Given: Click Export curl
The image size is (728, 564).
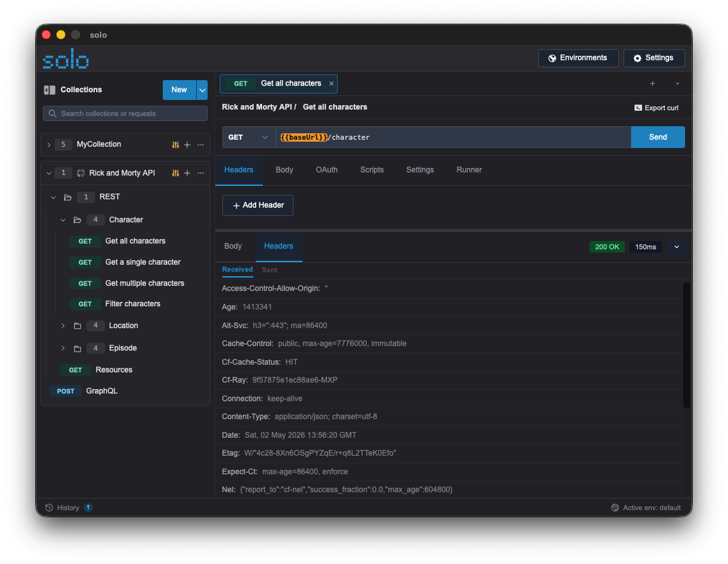Looking at the screenshot, I should pos(656,108).
